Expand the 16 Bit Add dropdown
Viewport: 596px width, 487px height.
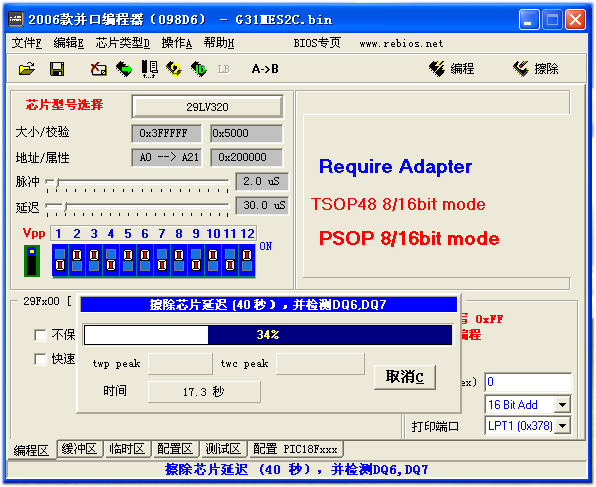[563, 405]
